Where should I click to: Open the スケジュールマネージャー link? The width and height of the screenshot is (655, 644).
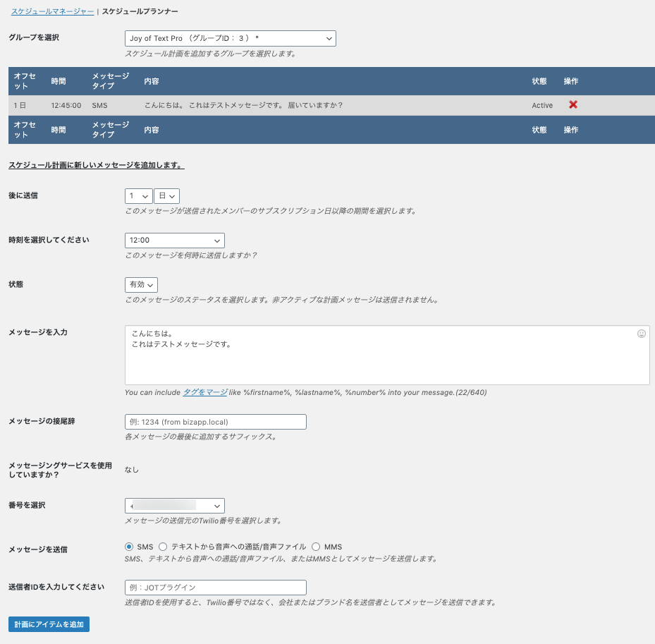52,11
